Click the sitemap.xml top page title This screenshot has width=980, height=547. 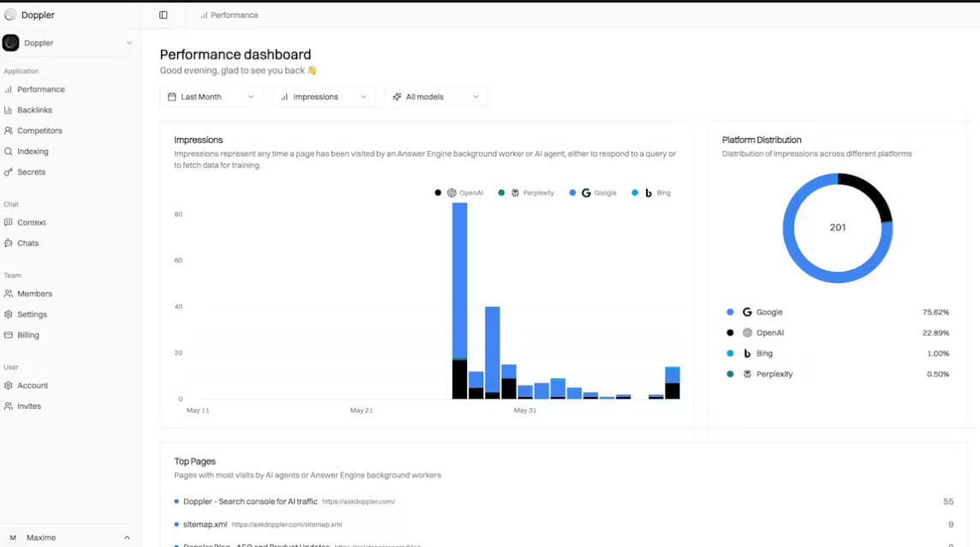(205, 525)
